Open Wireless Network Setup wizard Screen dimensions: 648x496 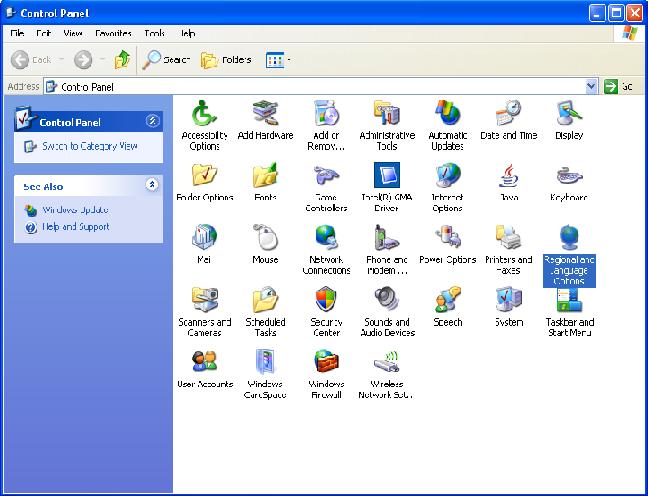[x=386, y=374]
